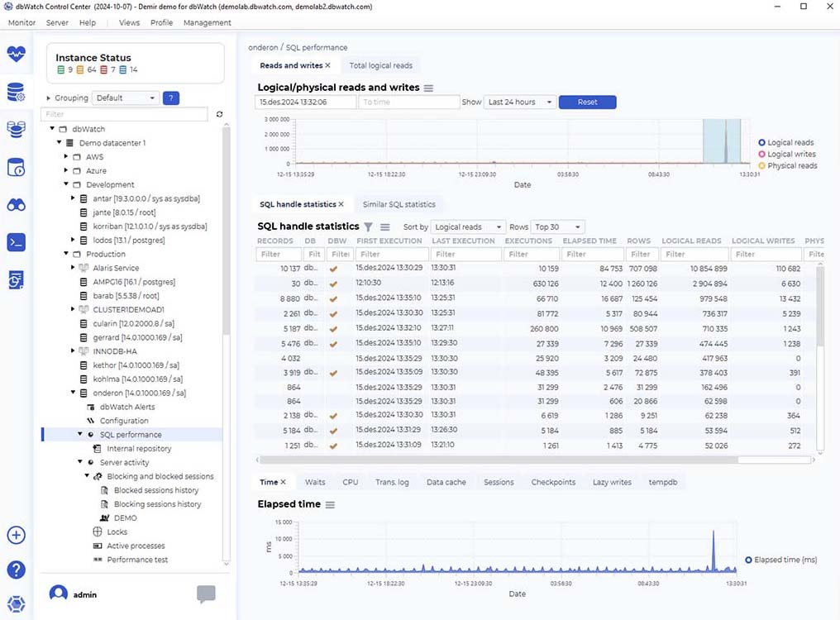
Task: Click the red status indicator count 7
Action: [107, 69]
